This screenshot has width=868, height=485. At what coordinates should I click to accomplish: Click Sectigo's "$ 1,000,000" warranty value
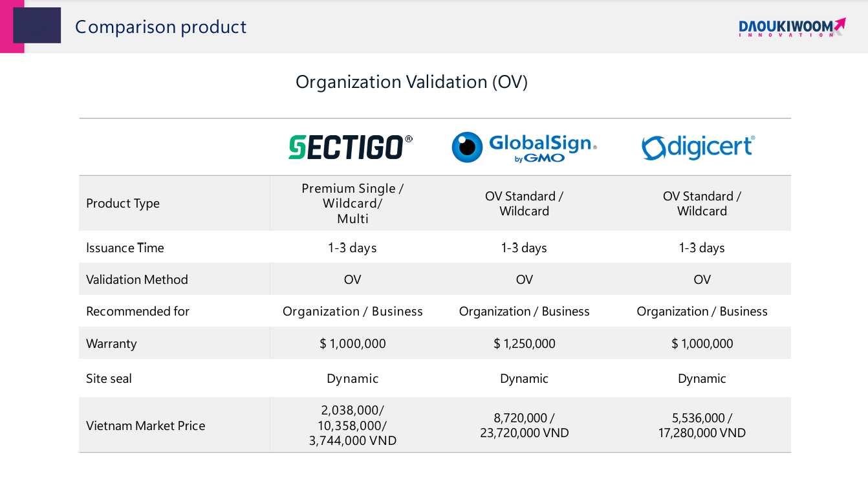tap(353, 343)
